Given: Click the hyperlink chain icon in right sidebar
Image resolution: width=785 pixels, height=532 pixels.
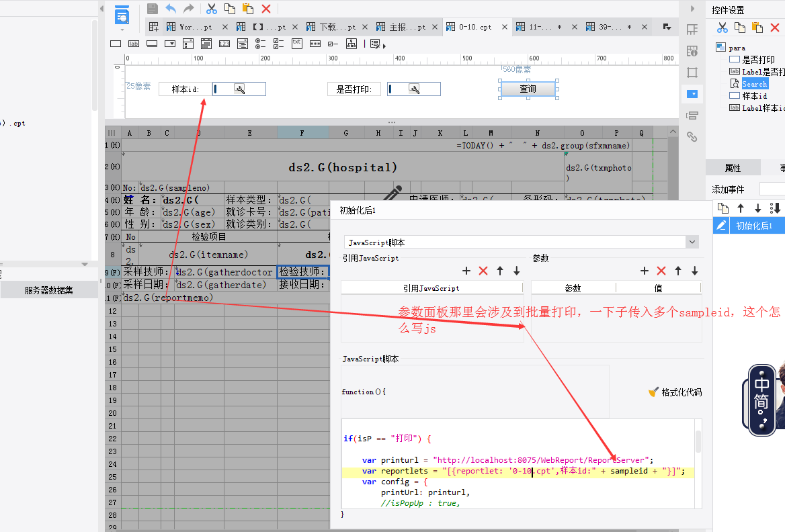Looking at the screenshot, I should point(692,136).
